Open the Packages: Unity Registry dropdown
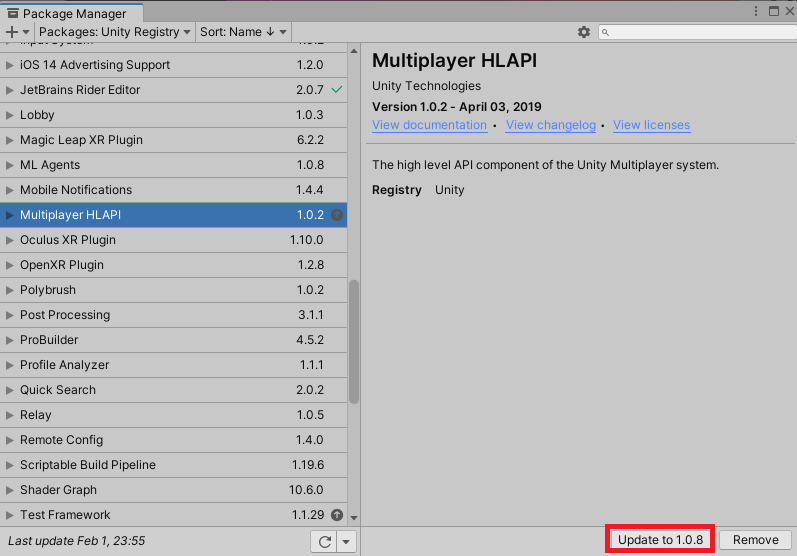Image resolution: width=797 pixels, height=556 pixels. point(114,32)
